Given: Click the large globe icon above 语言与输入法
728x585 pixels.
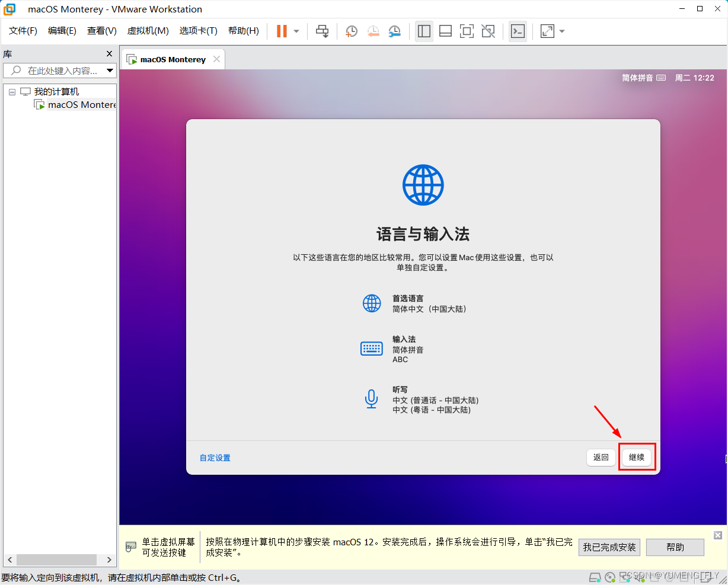Looking at the screenshot, I should pyautogui.click(x=423, y=185).
